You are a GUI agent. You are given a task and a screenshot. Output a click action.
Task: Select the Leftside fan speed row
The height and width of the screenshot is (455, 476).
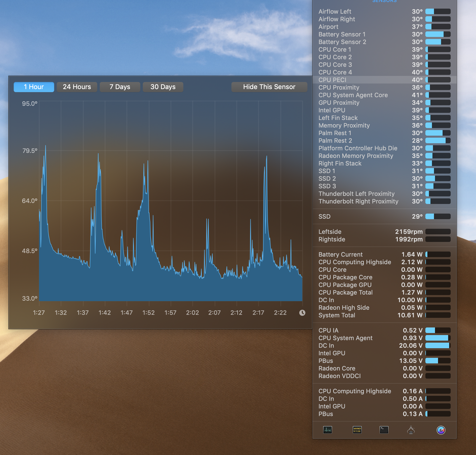385,232
